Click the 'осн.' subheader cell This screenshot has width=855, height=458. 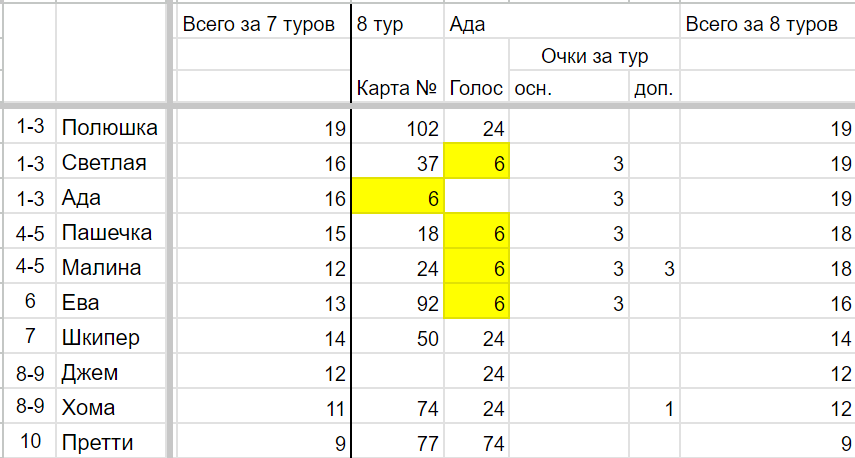pyautogui.click(x=569, y=88)
